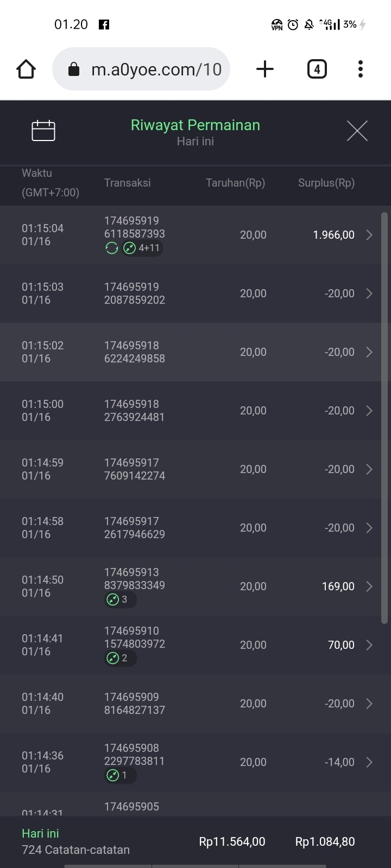Image resolution: width=391 pixels, height=868 pixels.
Task: Tap the browser home icon
Action: [26, 69]
